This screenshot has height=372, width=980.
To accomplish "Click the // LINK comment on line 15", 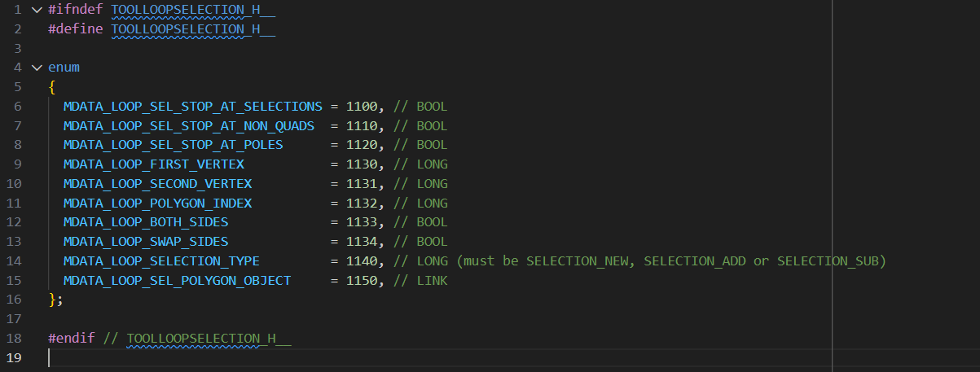I will 420,281.
